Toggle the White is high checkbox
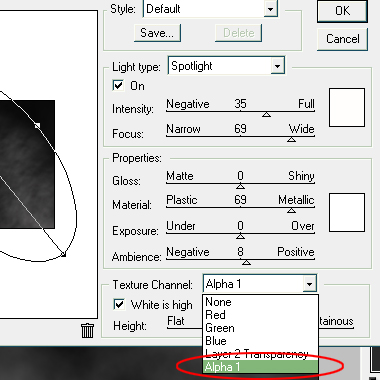Viewport: 380px width, 380px height. (119, 304)
